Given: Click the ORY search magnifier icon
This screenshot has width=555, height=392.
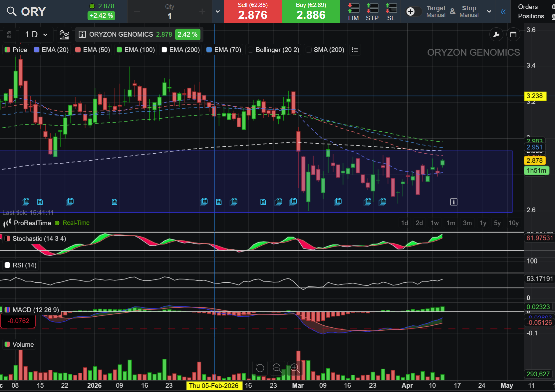Looking at the screenshot, I should click(x=12, y=11).
